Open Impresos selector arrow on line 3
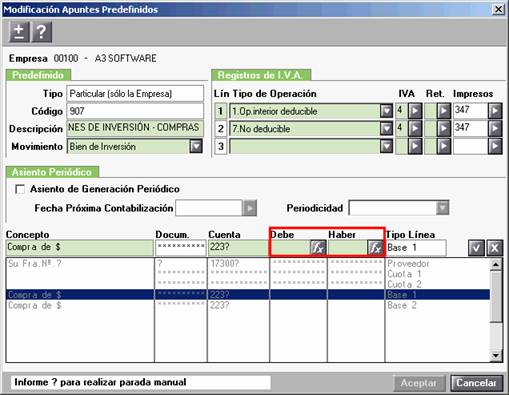Viewport: 509px width, 395px height. click(495, 146)
